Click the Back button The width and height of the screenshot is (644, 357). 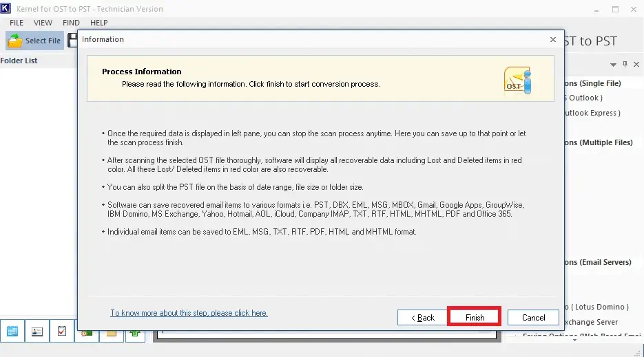coord(423,318)
